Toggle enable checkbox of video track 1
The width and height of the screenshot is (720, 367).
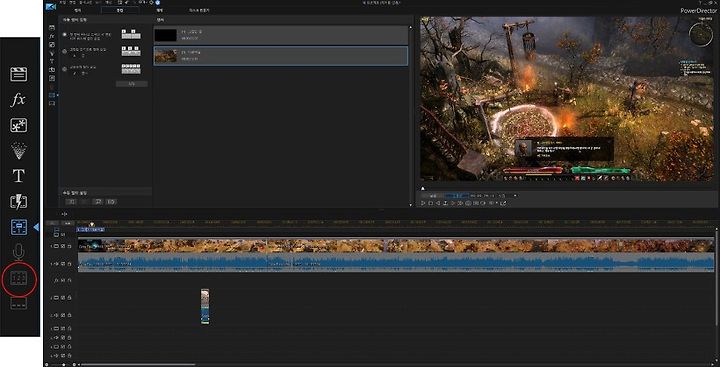(x=63, y=246)
